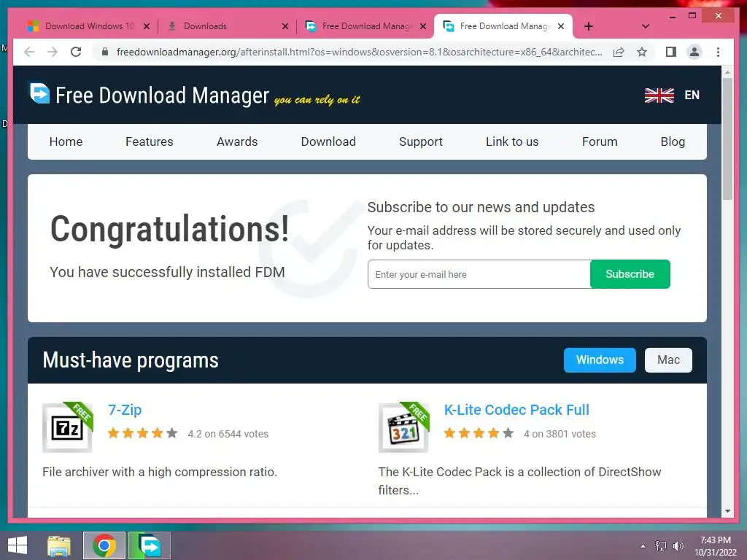This screenshot has width=747, height=560.
Task: Select the Mac programs toggle
Action: pos(668,360)
